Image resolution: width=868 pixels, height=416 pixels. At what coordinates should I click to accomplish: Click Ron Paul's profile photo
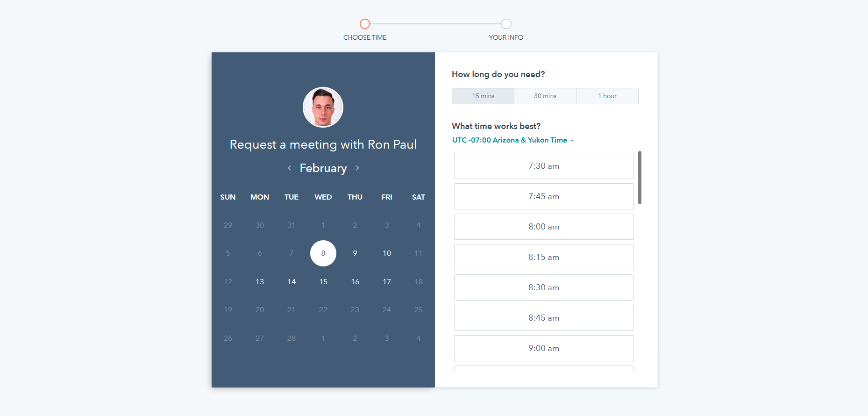323,107
